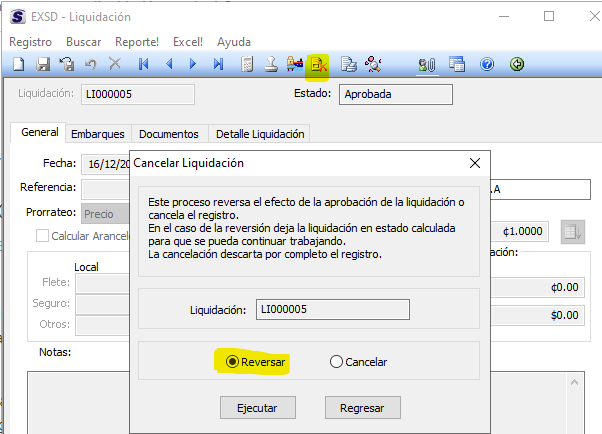The image size is (602, 434).
Task: Toggle the Calcular Arancel checkbox
Action: tap(43, 236)
